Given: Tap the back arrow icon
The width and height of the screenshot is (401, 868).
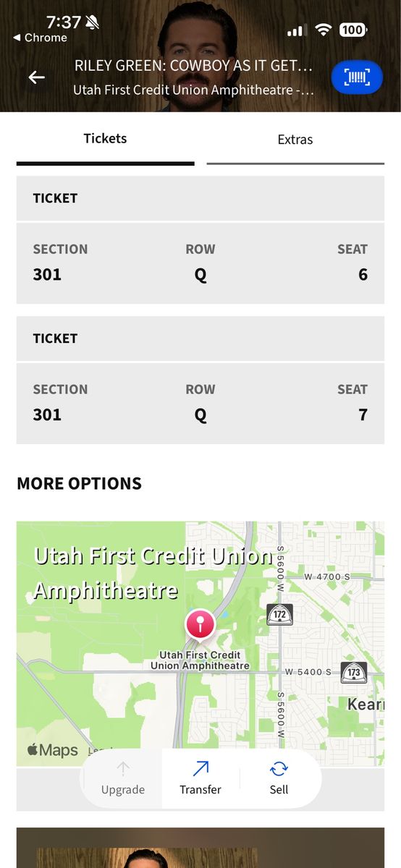Looking at the screenshot, I should 36,77.
